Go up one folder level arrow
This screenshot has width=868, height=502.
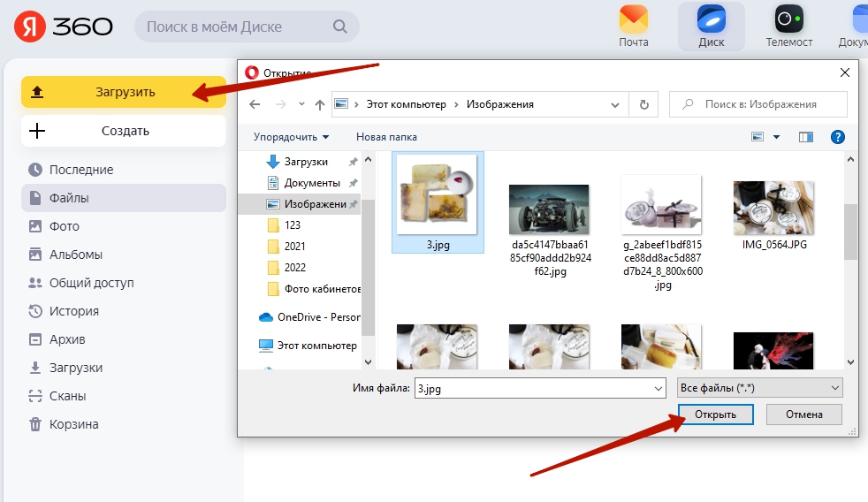pos(319,104)
